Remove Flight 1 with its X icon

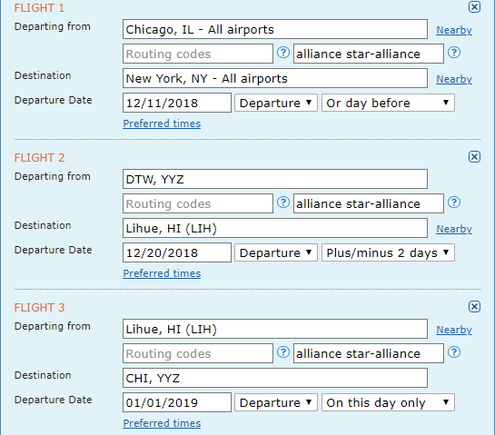coord(474,7)
